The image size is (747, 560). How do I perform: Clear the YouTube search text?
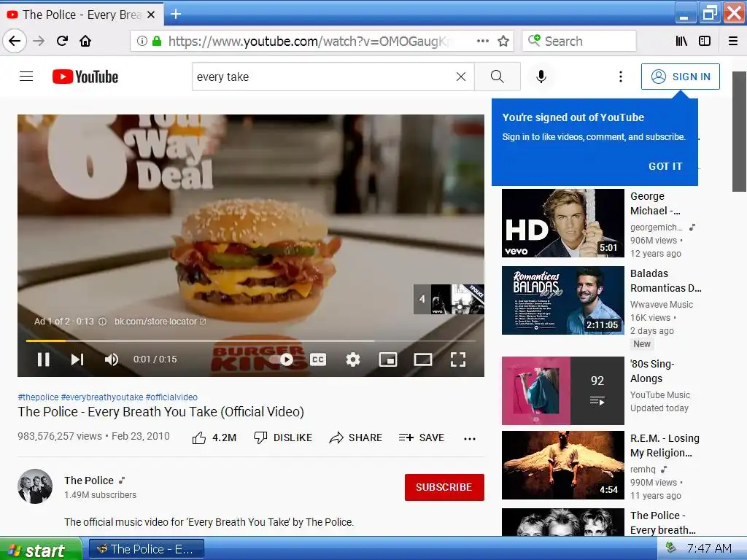(x=461, y=77)
